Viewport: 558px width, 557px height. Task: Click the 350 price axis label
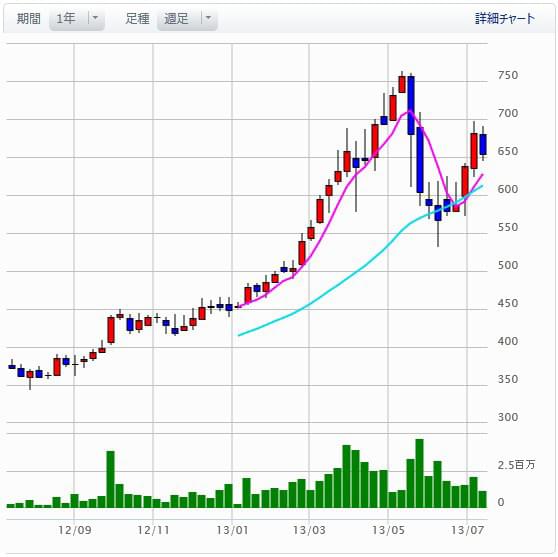pos(508,379)
